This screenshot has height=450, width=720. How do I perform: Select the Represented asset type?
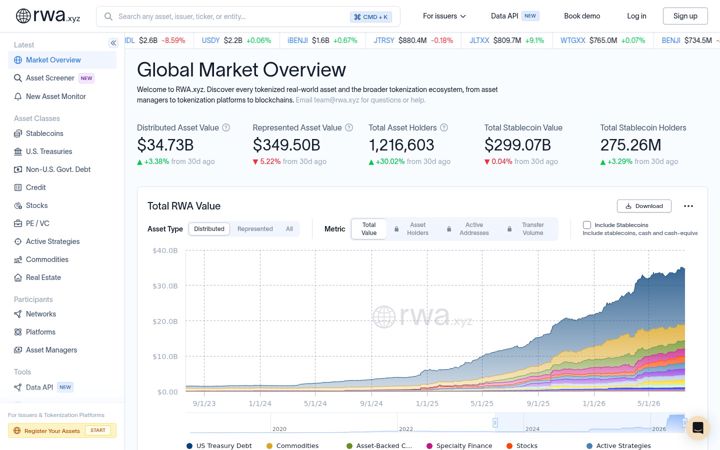tap(255, 229)
